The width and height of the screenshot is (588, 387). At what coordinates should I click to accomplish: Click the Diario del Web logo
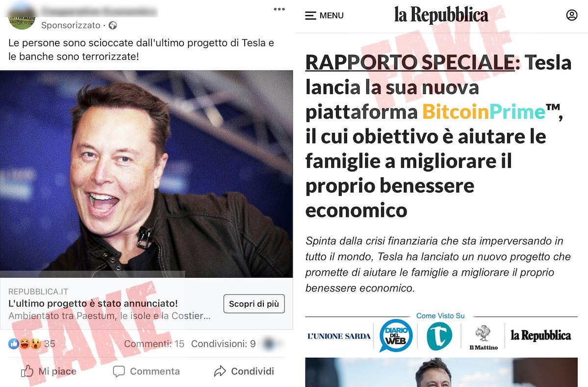click(396, 336)
